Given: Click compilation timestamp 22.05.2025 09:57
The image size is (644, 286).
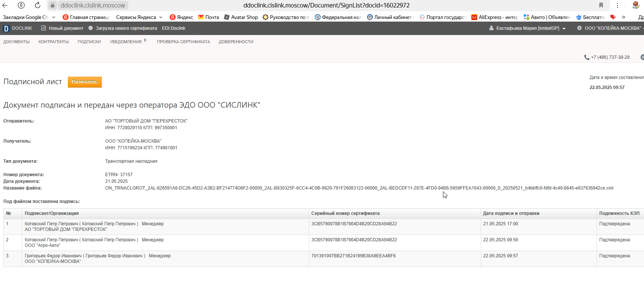Looking at the screenshot, I should 607,88.
